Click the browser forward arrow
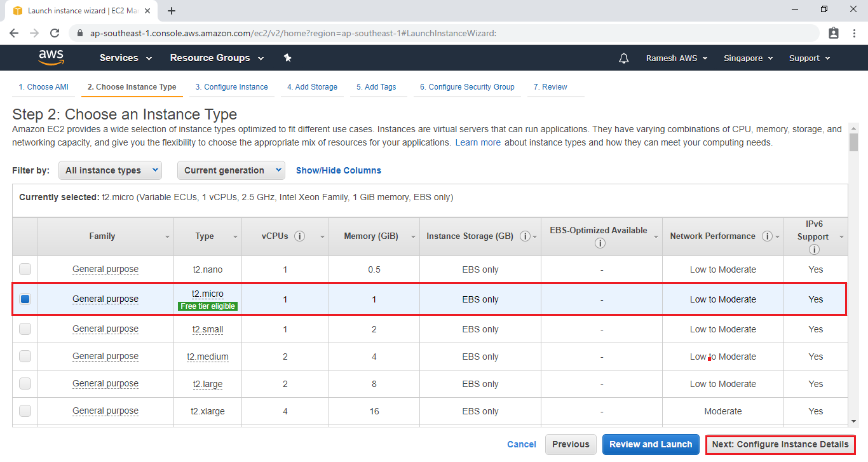The width and height of the screenshot is (868, 462). 34,33
